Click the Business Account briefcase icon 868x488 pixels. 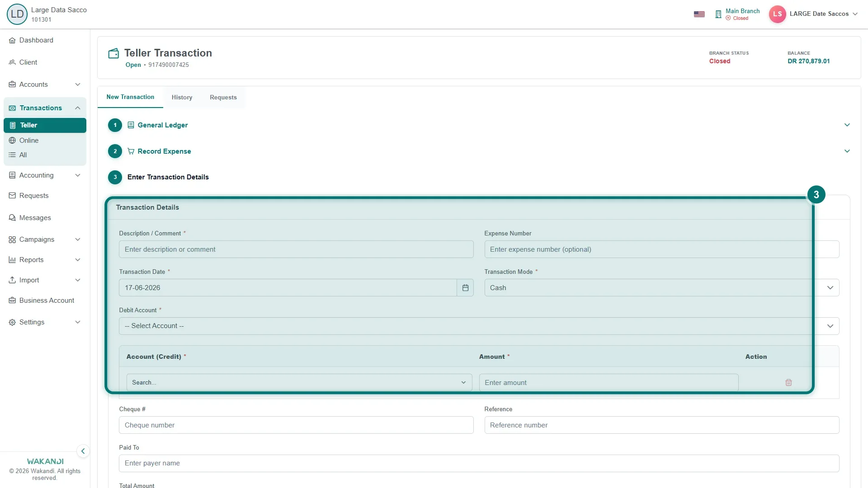point(12,300)
